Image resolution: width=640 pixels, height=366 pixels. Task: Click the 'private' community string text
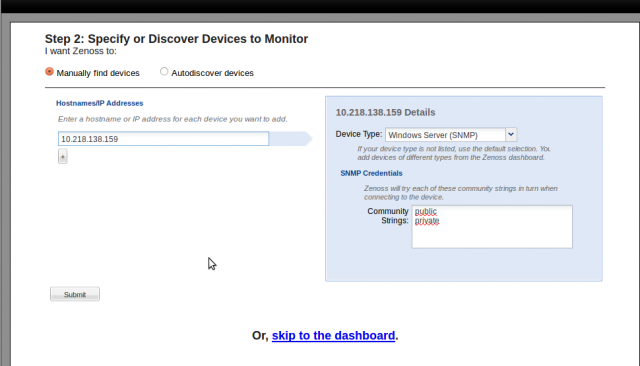click(427, 221)
